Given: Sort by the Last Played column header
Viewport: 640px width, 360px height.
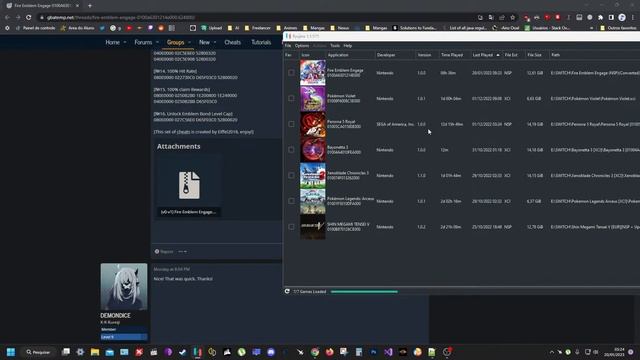Looking at the screenshot, I should point(486,55).
